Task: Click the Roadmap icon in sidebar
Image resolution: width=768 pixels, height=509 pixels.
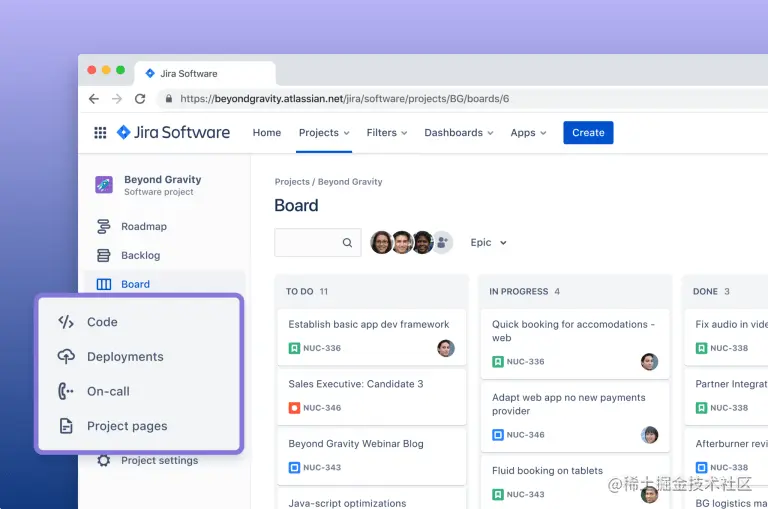Action: click(x=103, y=226)
